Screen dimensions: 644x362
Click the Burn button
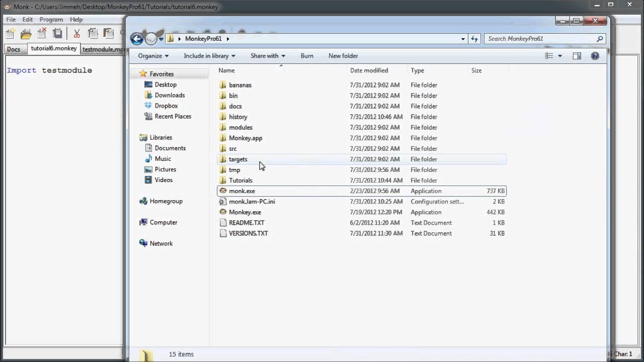click(307, 56)
